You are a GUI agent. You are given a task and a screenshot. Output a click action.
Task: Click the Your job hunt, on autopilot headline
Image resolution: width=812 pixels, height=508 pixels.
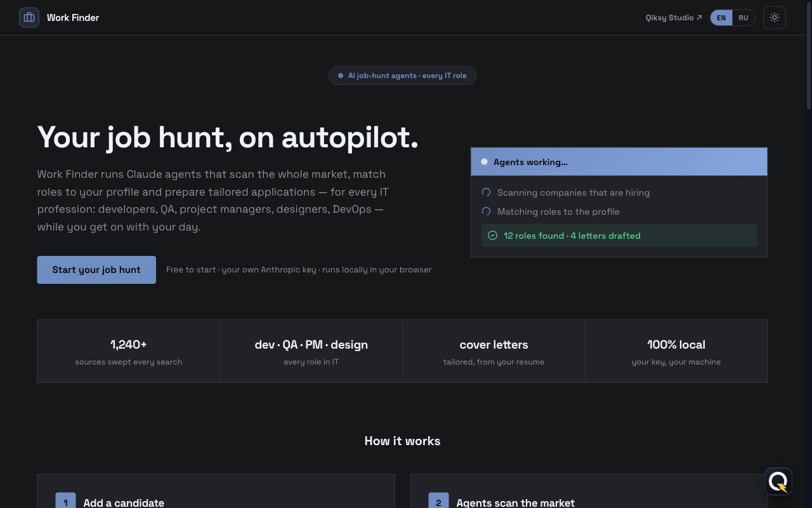point(228,137)
